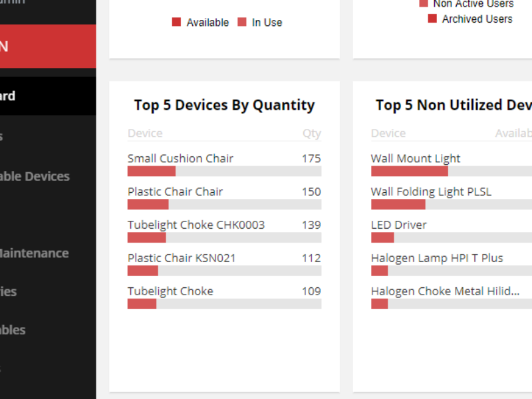The width and height of the screenshot is (532, 399).
Task: Toggle the Archived Users legend swatch
Action: point(432,19)
